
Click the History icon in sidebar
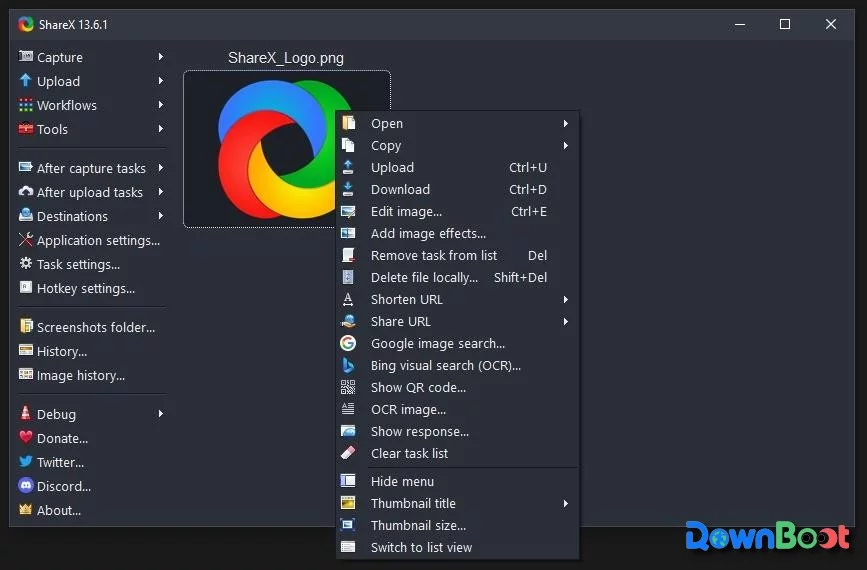pos(25,351)
